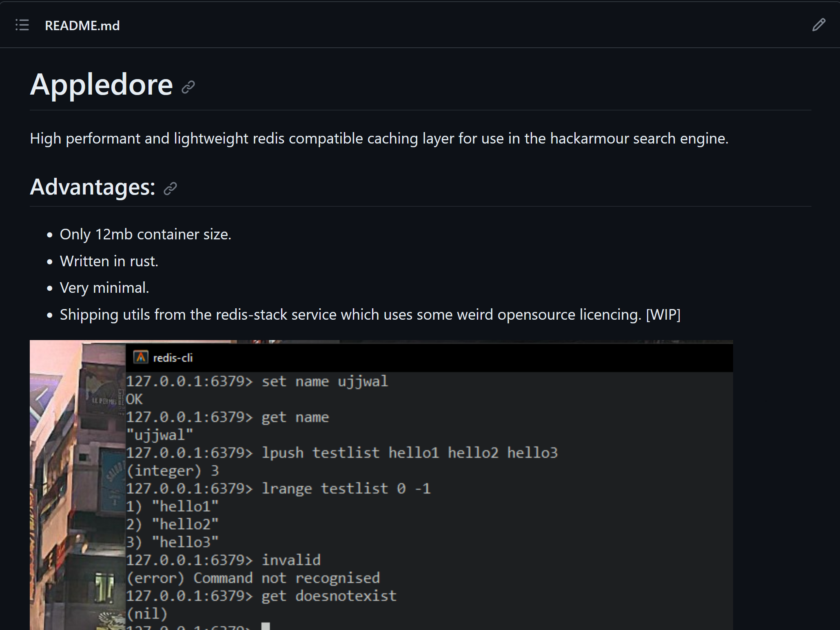Click the anchor link icon beside Advantages

170,188
